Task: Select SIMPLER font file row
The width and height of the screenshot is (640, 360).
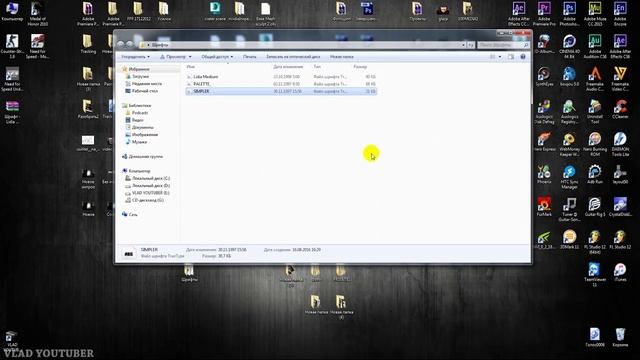Action: (x=281, y=91)
